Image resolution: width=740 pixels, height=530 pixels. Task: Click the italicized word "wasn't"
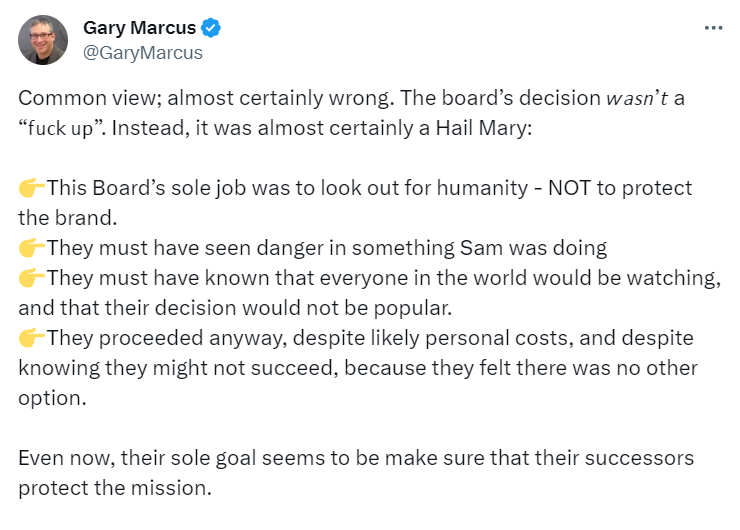click(x=637, y=98)
